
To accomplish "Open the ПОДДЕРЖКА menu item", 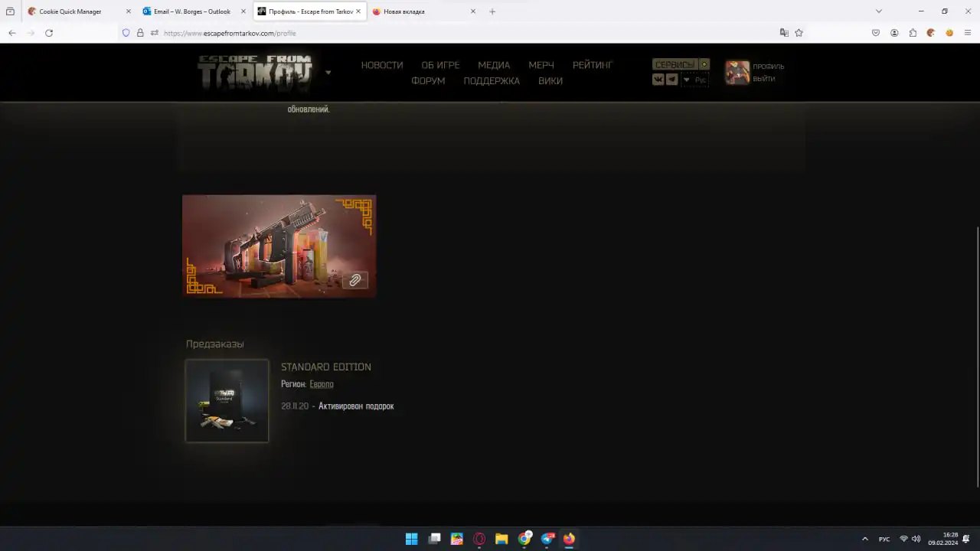I will [x=492, y=81].
